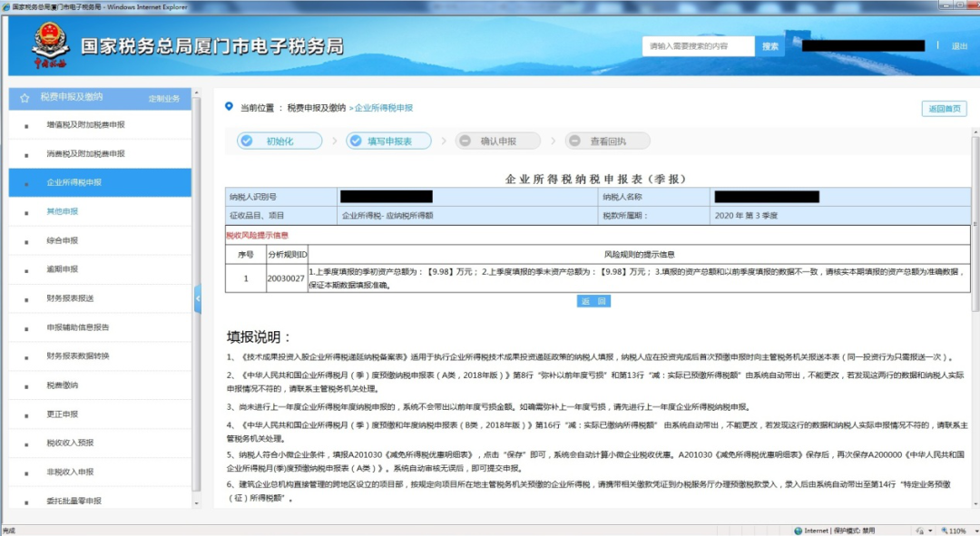Click the checkmark icon in 初始化 step

pyautogui.click(x=247, y=141)
